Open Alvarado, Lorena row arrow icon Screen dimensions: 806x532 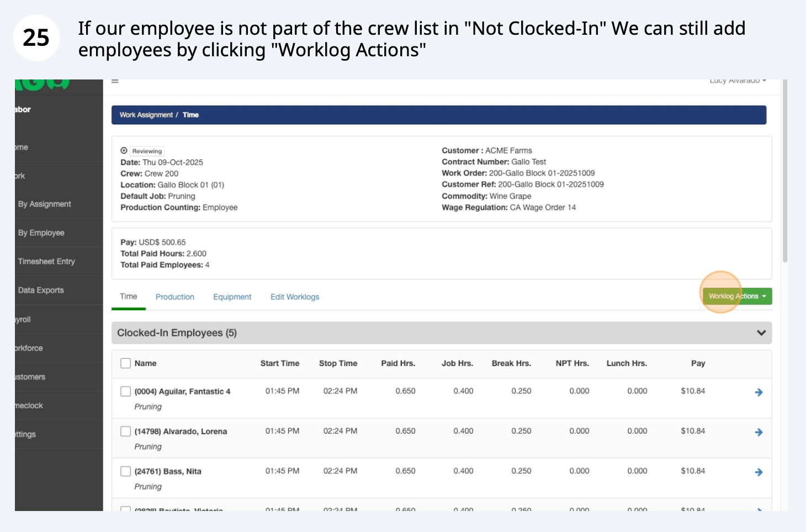[759, 432]
